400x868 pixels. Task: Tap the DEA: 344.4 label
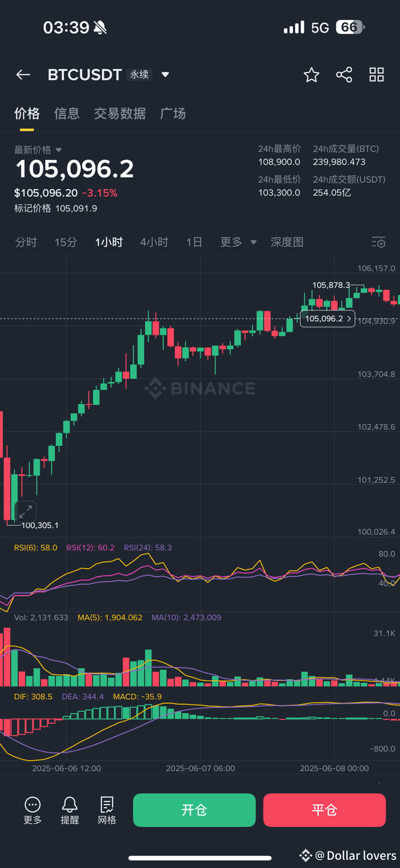(83, 697)
